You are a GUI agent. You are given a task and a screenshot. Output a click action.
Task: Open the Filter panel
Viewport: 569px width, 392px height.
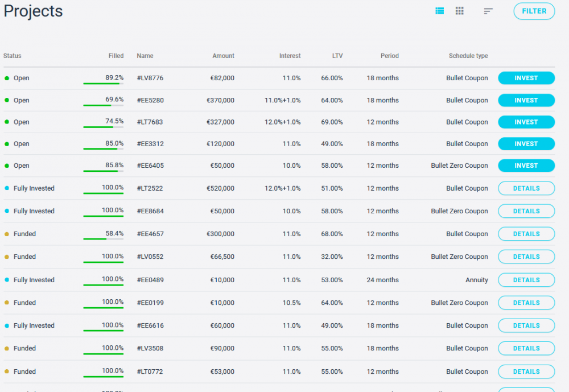pos(534,11)
